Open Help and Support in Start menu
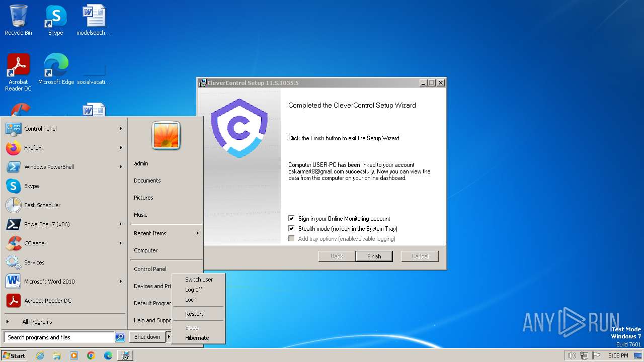This screenshot has height=362, width=644. click(152, 320)
